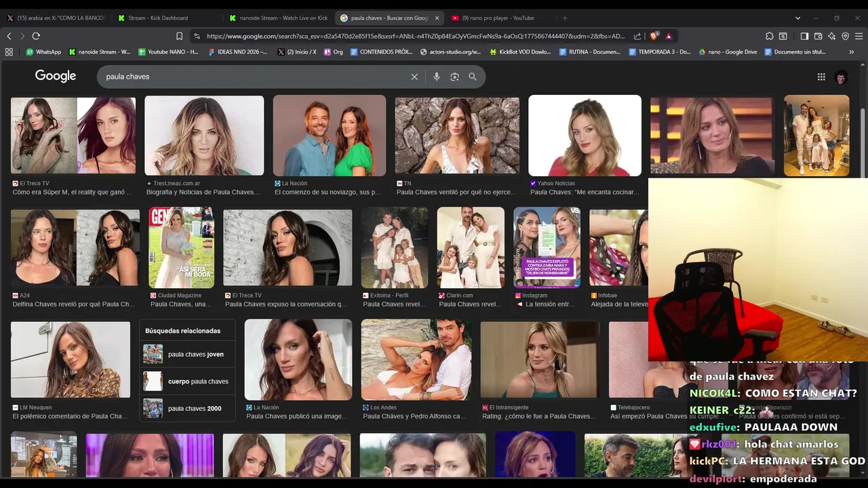
Task: Open Yahoo Noticias image result
Action: click(x=585, y=136)
